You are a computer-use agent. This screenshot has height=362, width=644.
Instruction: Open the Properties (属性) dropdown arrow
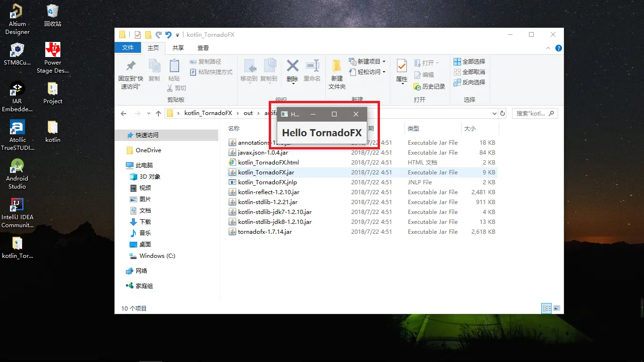[402, 84]
